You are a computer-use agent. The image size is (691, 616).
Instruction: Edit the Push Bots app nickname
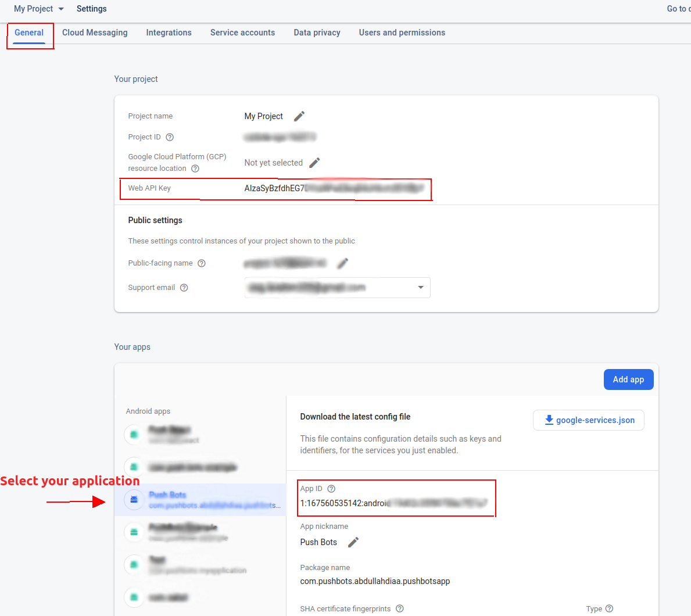point(353,542)
